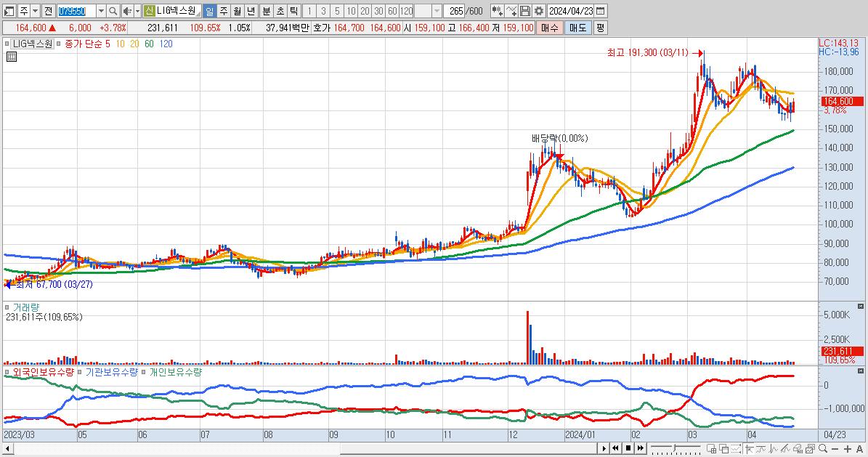868x457 pixels.
Task: Click the plus zoom-in icon
Action: 848,449
